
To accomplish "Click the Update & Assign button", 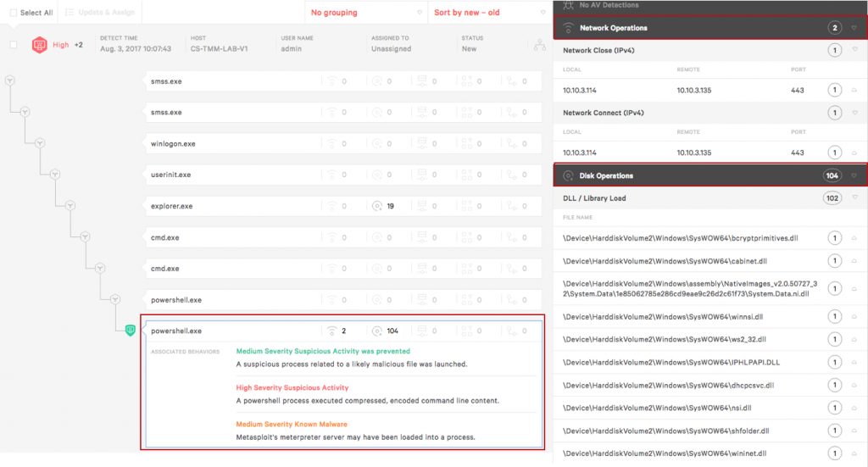I will click(x=100, y=12).
